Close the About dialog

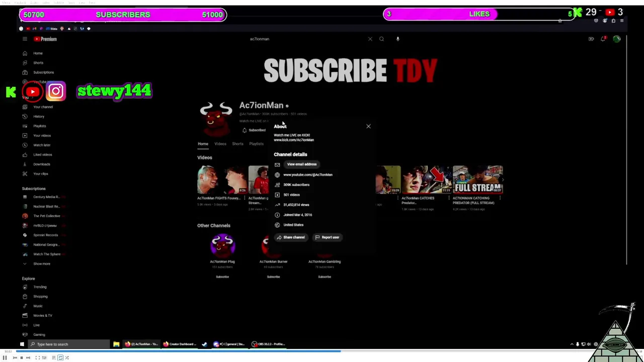tap(368, 126)
